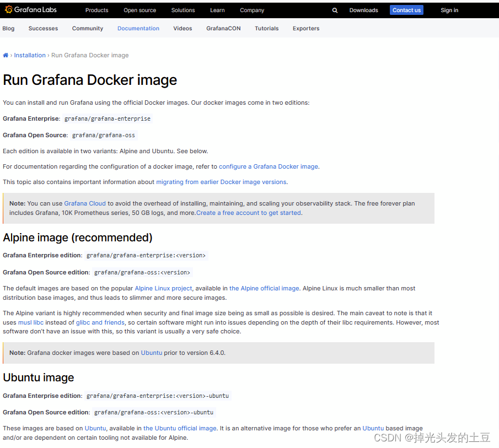499x448 pixels.
Task: Open the Community tab
Action: pos(88,28)
